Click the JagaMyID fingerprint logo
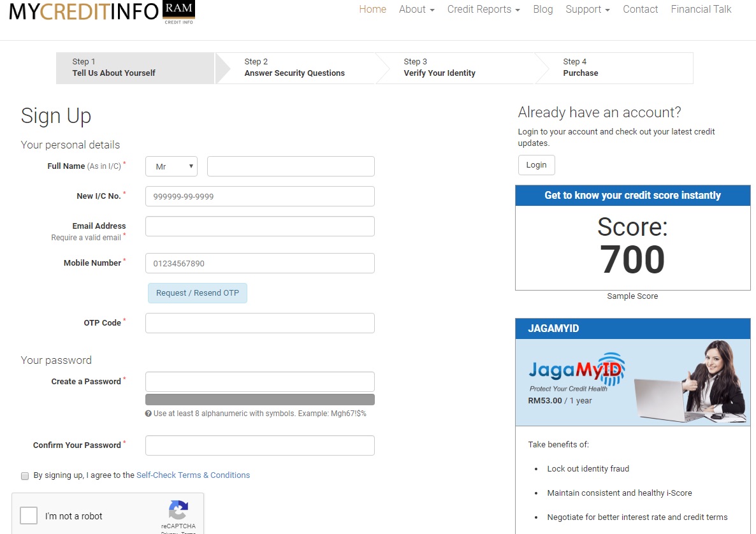This screenshot has height=534, width=756. pyautogui.click(x=577, y=371)
